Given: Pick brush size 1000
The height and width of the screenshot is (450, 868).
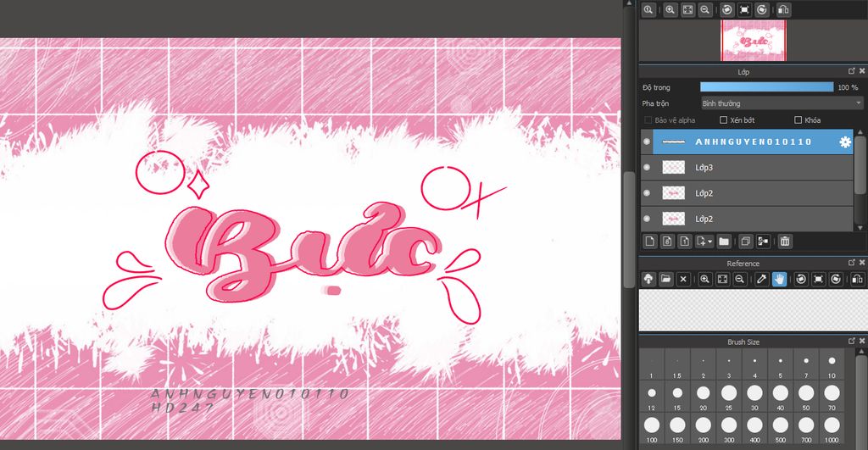Looking at the screenshot, I should coord(832,429).
